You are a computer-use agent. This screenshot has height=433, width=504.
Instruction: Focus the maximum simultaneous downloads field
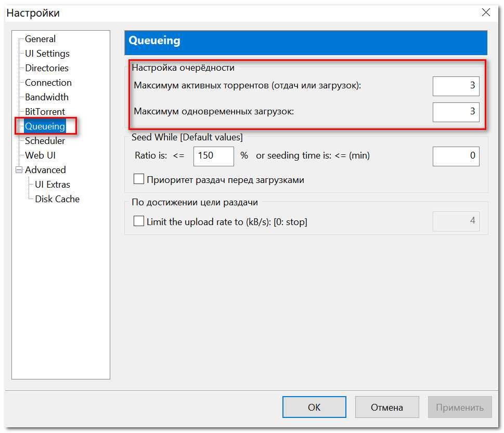pyautogui.click(x=456, y=111)
